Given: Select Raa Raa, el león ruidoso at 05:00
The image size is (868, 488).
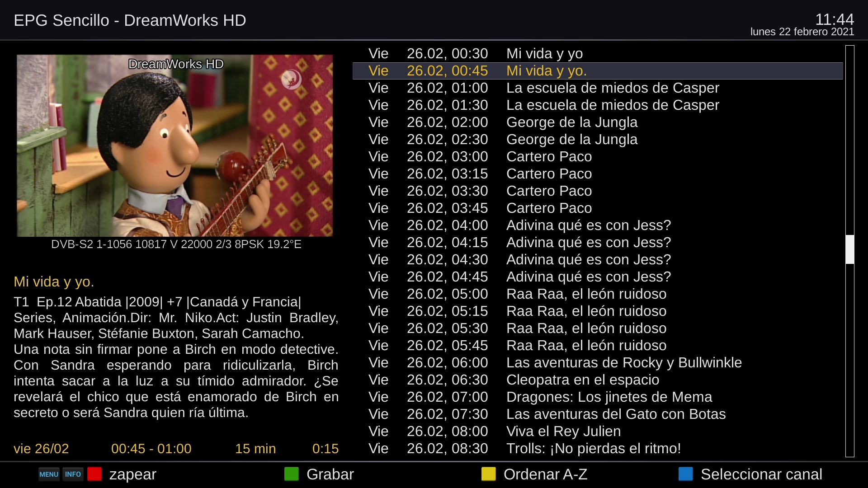Looking at the screenshot, I should tap(598, 294).
